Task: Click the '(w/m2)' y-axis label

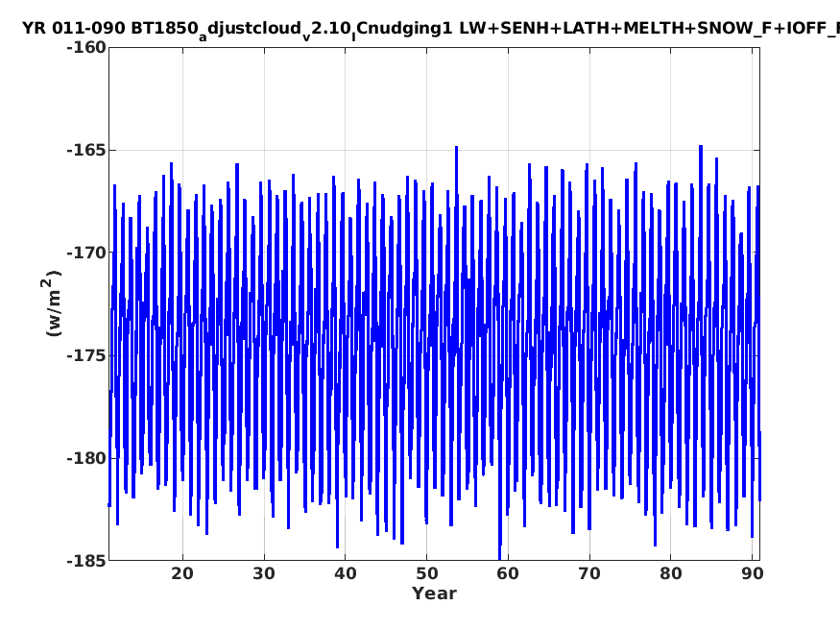Action: click(52, 303)
